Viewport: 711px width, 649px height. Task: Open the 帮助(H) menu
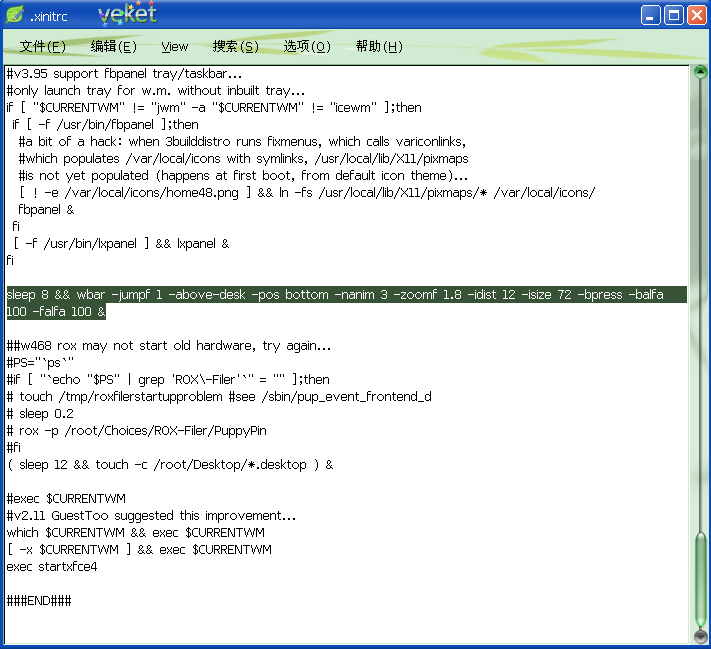click(x=379, y=46)
